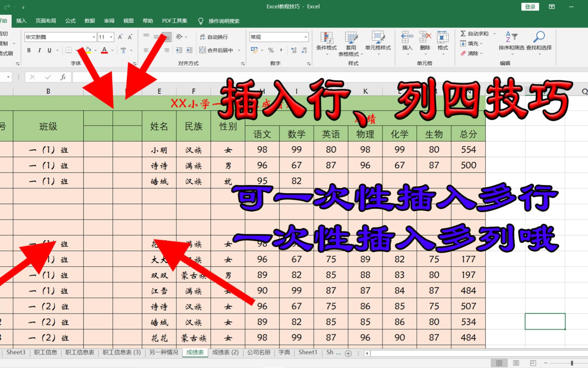Toggle underline formatting
Viewport: 588px width, 368px height.
tap(49, 50)
